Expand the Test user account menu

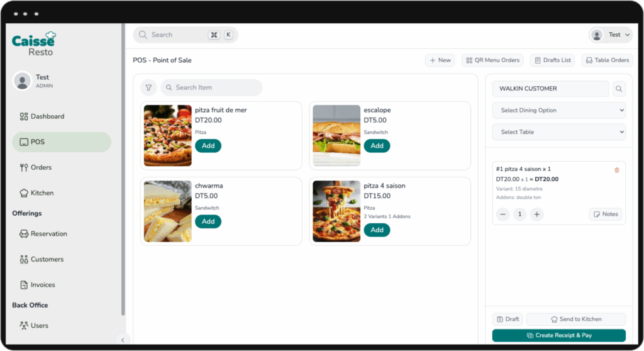pos(611,35)
